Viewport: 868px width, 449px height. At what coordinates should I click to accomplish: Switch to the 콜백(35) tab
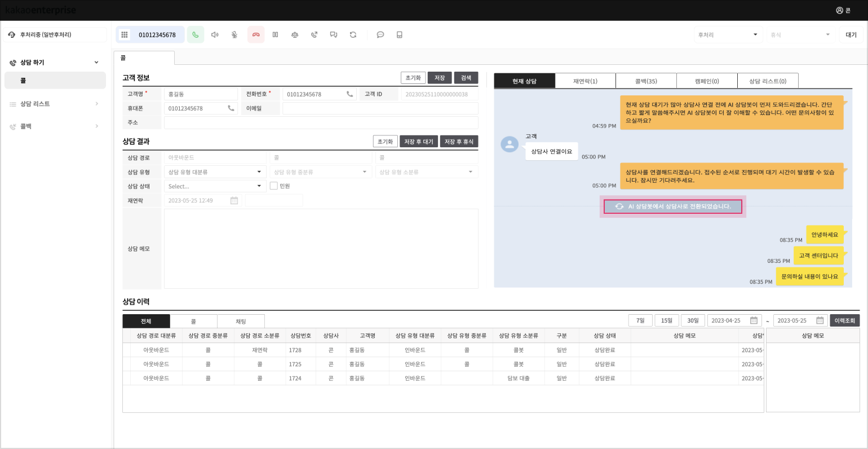(646, 81)
